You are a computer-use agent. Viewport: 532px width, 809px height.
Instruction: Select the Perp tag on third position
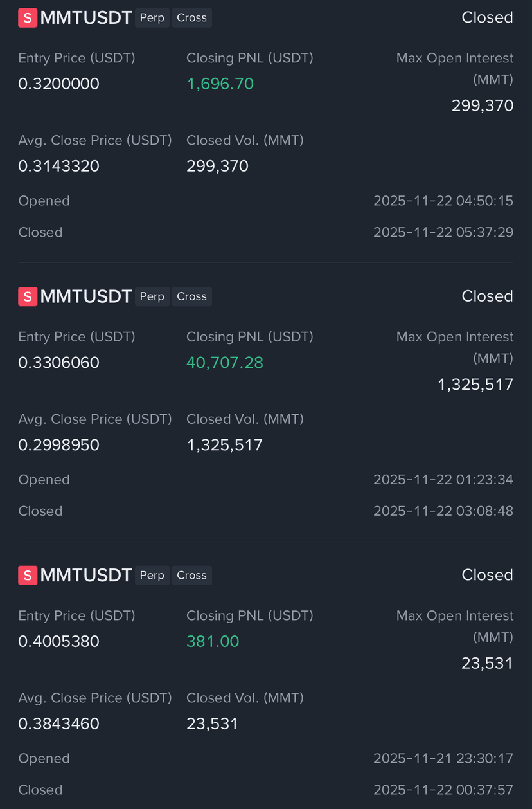152,576
